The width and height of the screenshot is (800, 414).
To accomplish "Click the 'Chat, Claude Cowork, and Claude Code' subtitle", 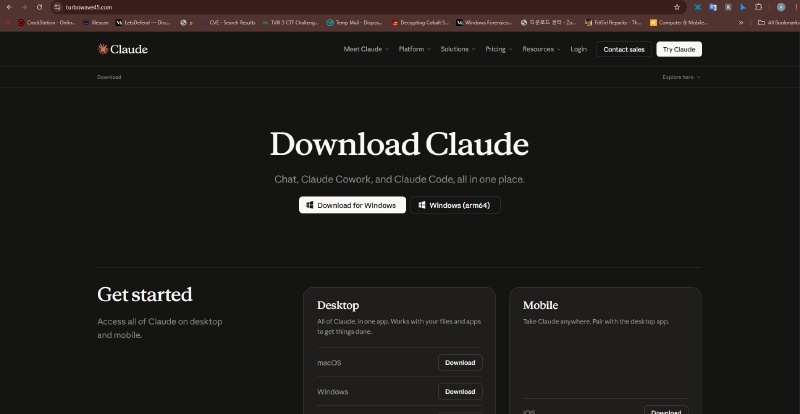I will tap(399, 180).
